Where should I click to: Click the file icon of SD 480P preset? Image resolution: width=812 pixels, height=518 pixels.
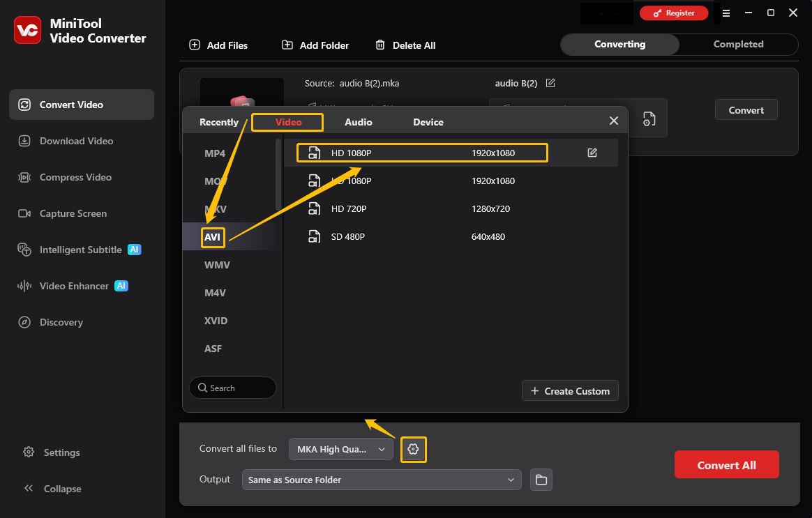click(315, 236)
